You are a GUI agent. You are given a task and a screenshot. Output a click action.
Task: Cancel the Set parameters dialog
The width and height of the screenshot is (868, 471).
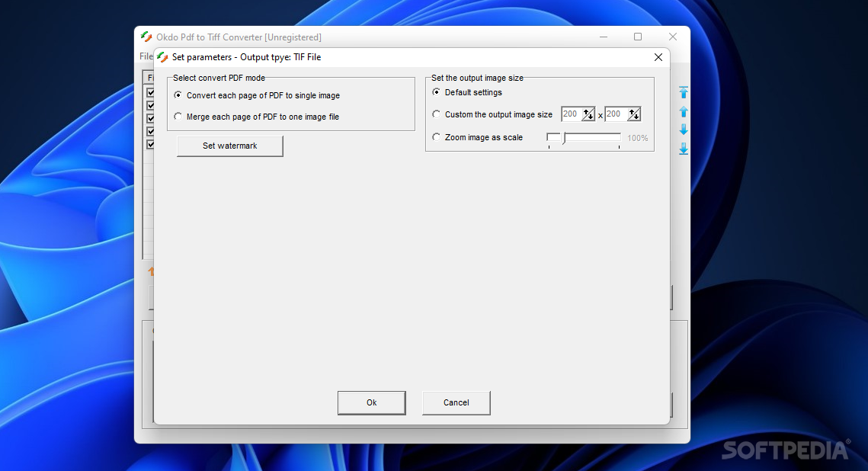(x=456, y=403)
